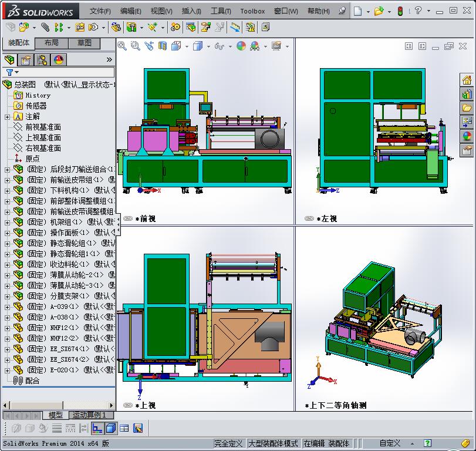Click the Apply Scene icon
Screen dimensions: 476x451
click(255, 46)
